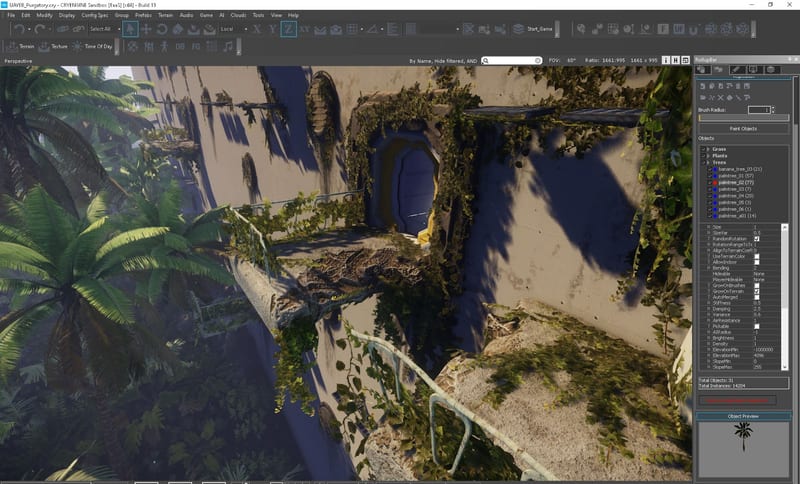Viewport: 800px width, 484px height.
Task: Click the Link objects chain icon
Action: tap(63, 29)
